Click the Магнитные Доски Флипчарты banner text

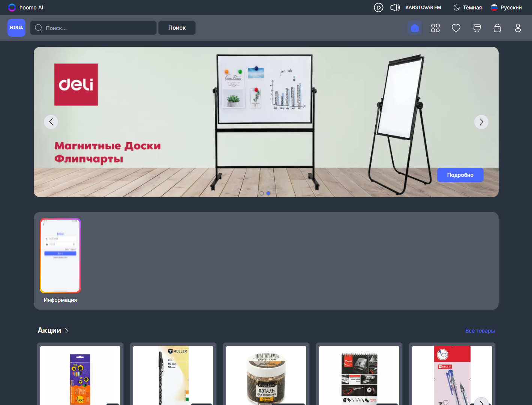108,152
